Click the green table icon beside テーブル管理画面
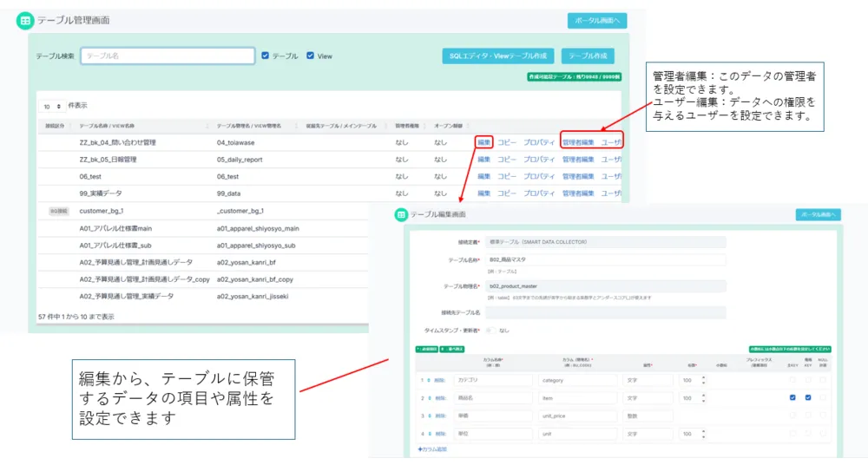 25,21
